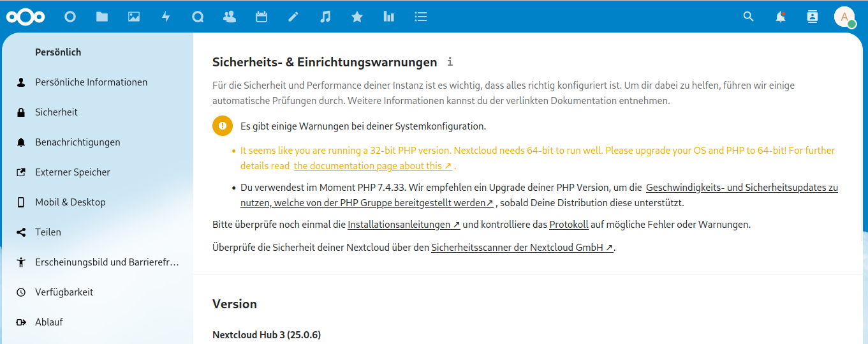Open the Installationsanleitungen link

point(404,225)
